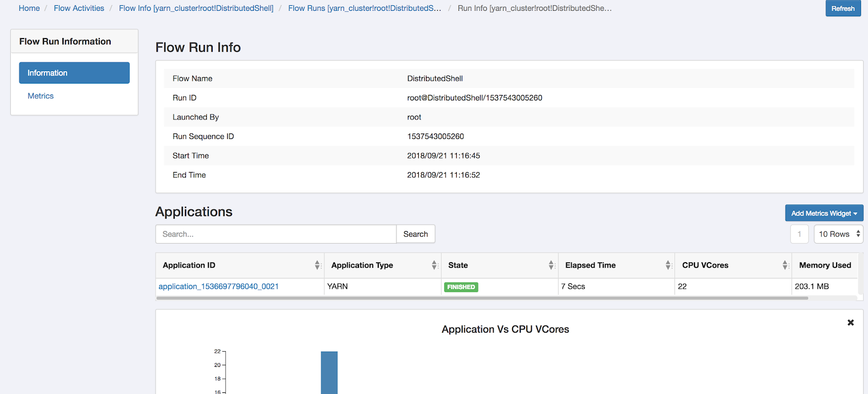868x394 pixels.
Task: Open the Flow Runs breadcrumb link
Action: point(365,8)
